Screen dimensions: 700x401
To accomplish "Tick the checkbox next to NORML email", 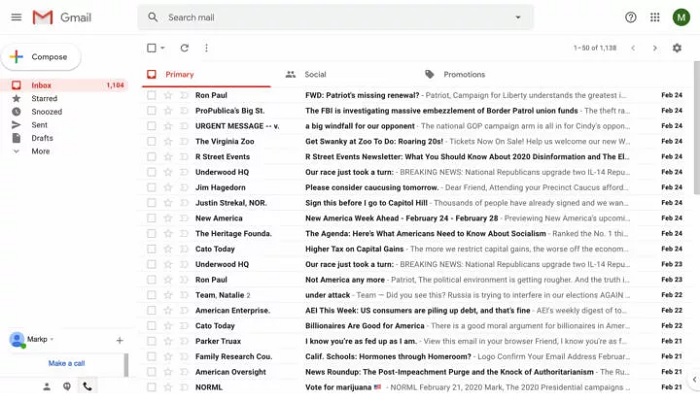I will (x=152, y=386).
